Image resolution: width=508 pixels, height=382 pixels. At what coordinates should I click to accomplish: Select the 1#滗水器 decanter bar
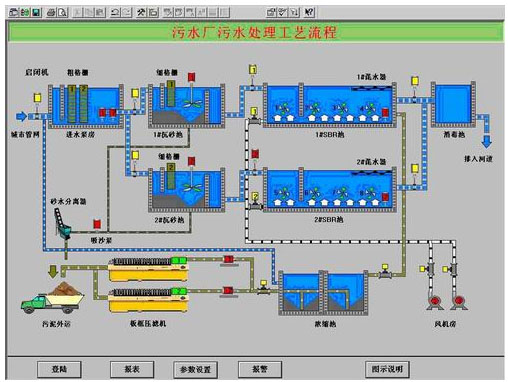coord(371,88)
